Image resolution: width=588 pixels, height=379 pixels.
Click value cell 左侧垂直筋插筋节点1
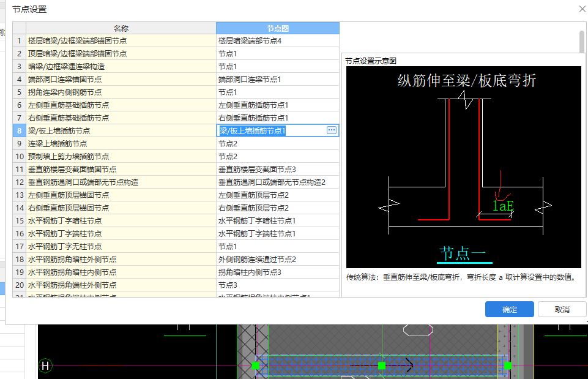[x=278, y=105]
